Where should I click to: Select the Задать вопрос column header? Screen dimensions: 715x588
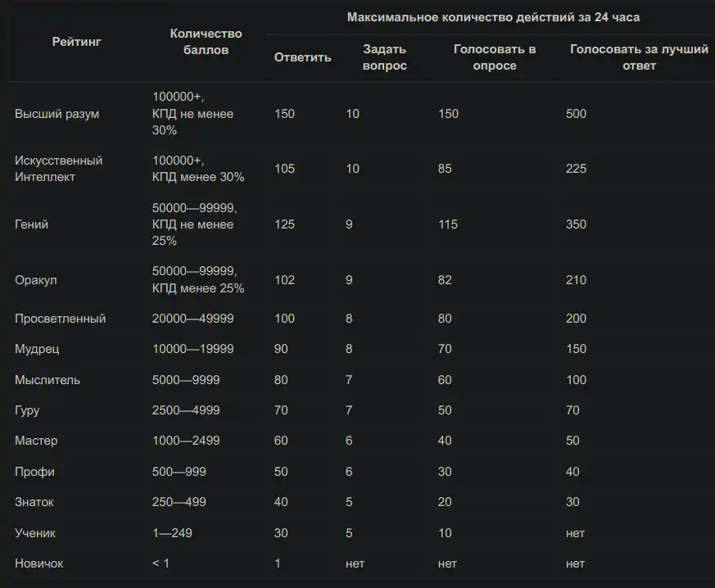[x=384, y=57]
